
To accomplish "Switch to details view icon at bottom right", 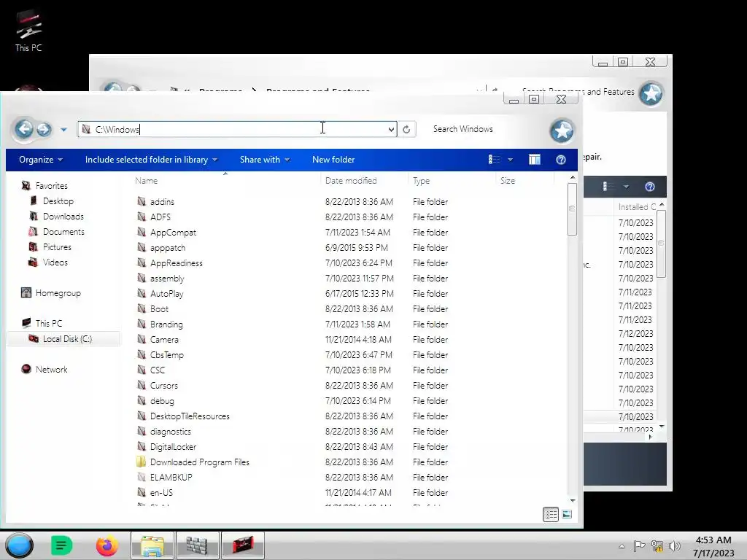I will click(551, 514).
